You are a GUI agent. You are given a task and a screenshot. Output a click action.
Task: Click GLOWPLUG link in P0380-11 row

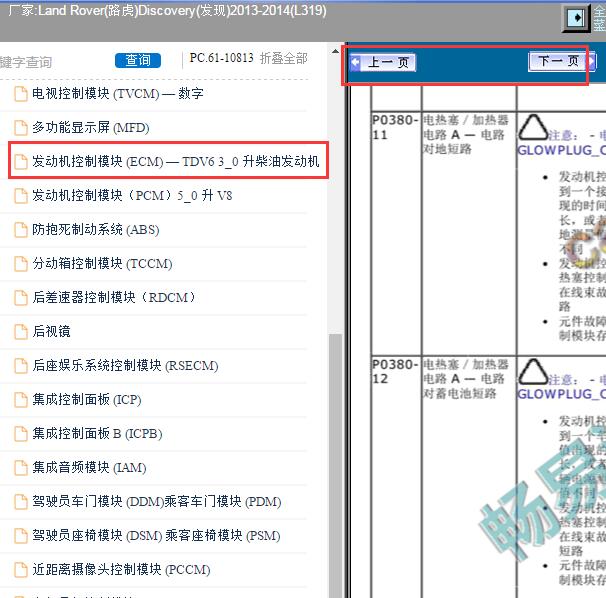(x=561, y=150)
